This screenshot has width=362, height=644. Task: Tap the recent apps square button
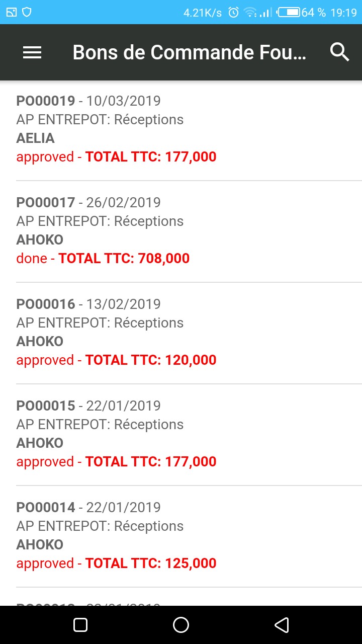[80, 625]
